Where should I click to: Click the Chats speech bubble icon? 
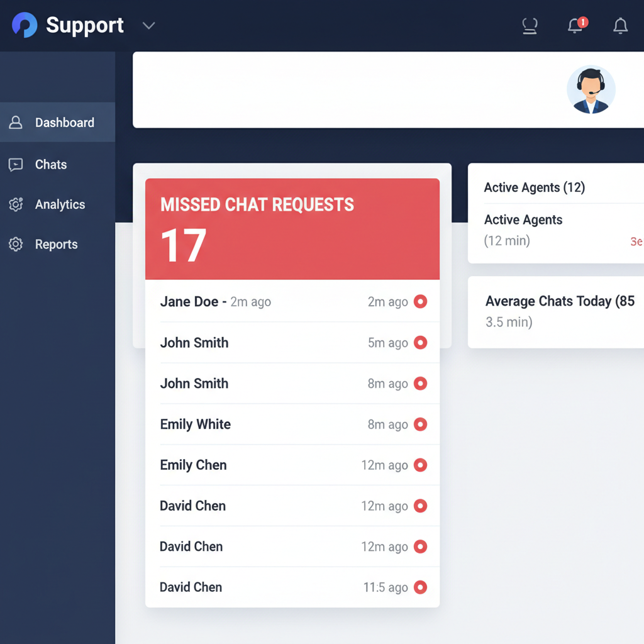pyautogui.click(x=16, y=165)
